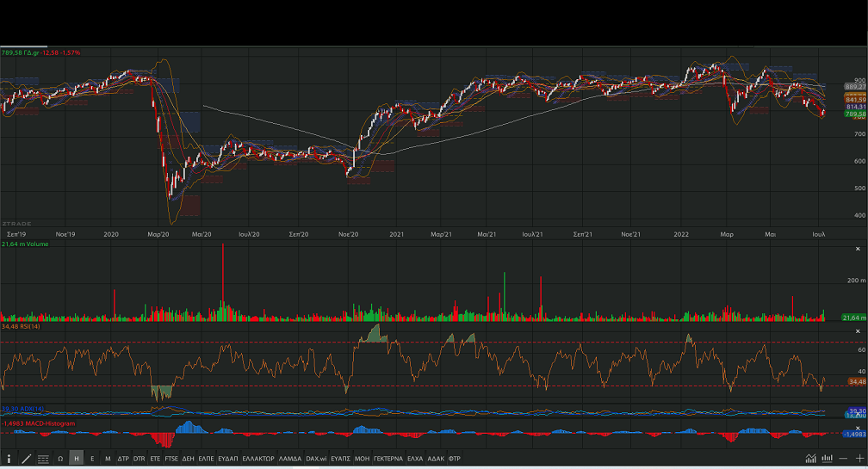Open the chart type icon with trend line
This screenshot has width=868, height=469.
pos(811,459)
